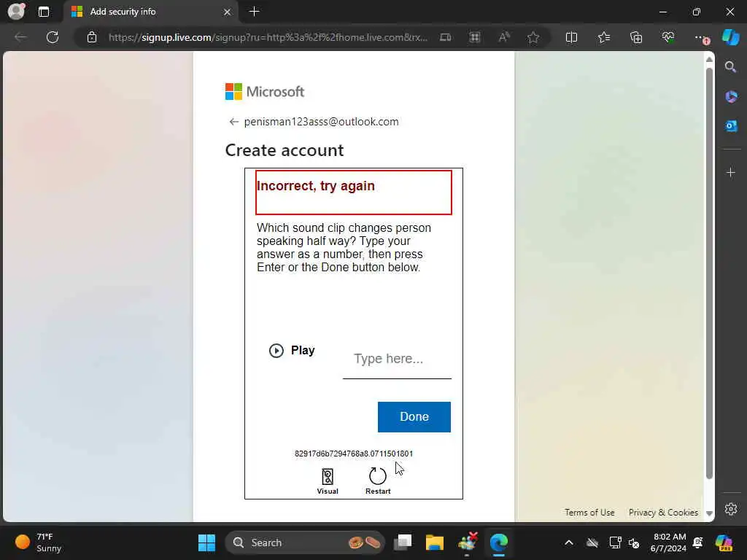The width and height of the screenshot is (747, 560).
Task: Open the taskbar app with the red X
Action: click(x=468, y=542)
